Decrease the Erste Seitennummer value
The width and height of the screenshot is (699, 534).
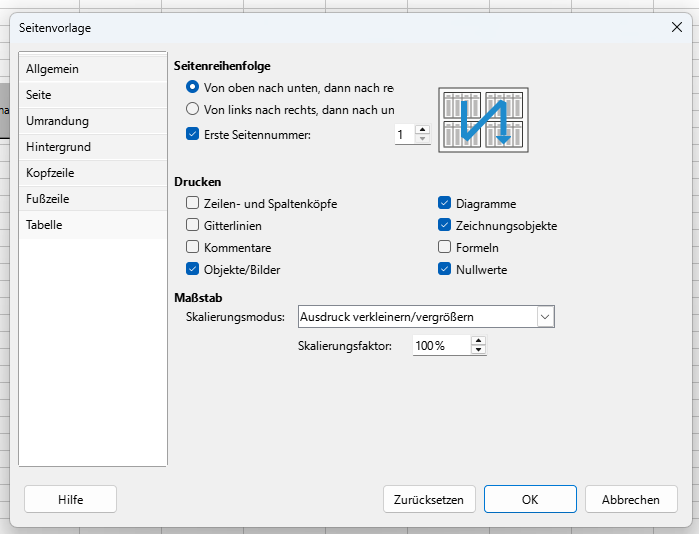[x=422, y=139]
